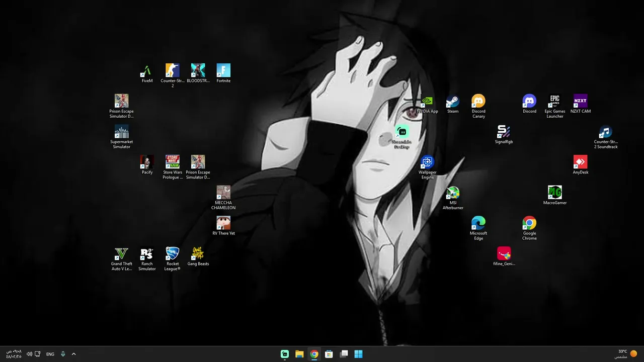Open File Explorer from the taskbar

pyautogui.click(x=299, y=354)
